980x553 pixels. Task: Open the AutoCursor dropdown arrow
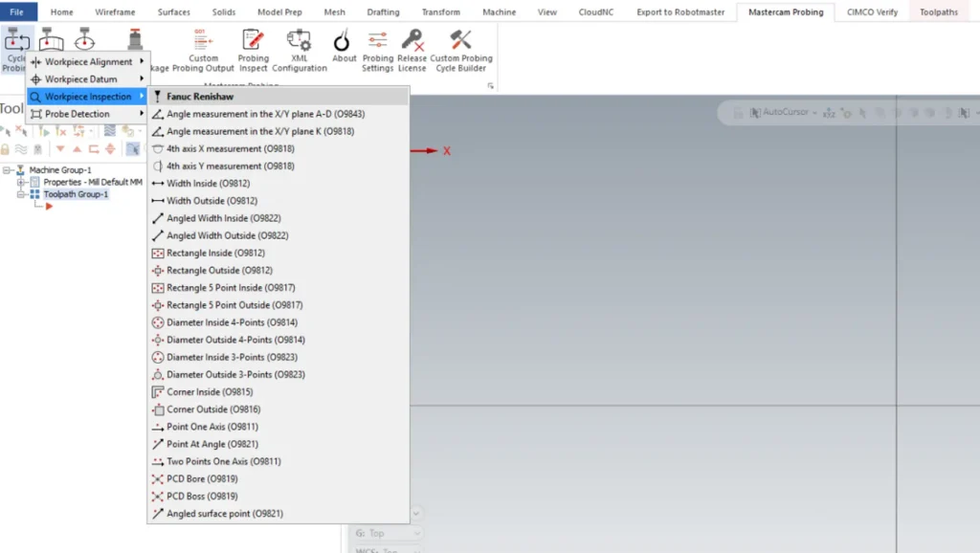pos(814,113)
